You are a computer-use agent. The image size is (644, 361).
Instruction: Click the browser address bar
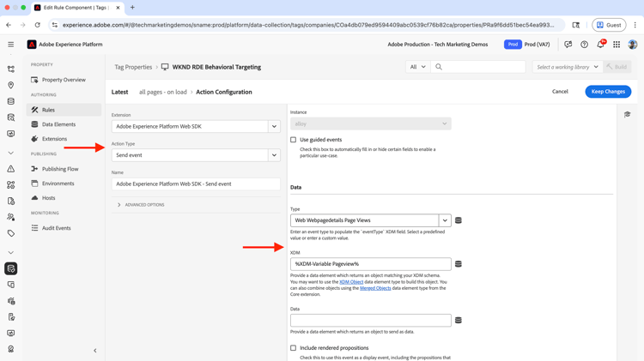308,25
